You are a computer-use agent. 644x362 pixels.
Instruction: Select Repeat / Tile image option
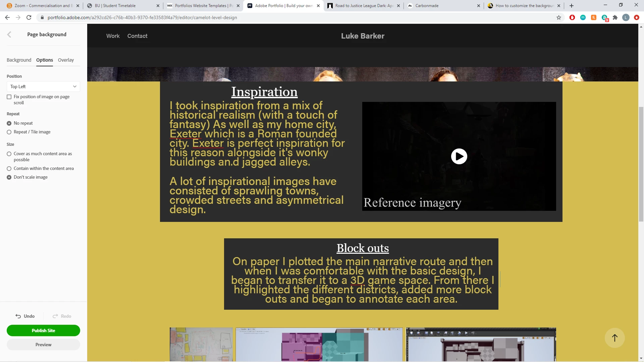(x=9, y=132)
